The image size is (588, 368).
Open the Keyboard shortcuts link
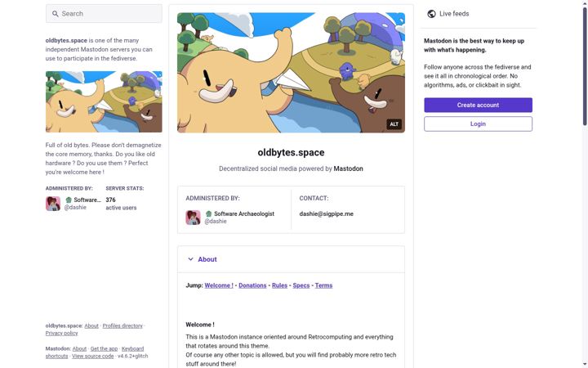(x=132, y=349)
